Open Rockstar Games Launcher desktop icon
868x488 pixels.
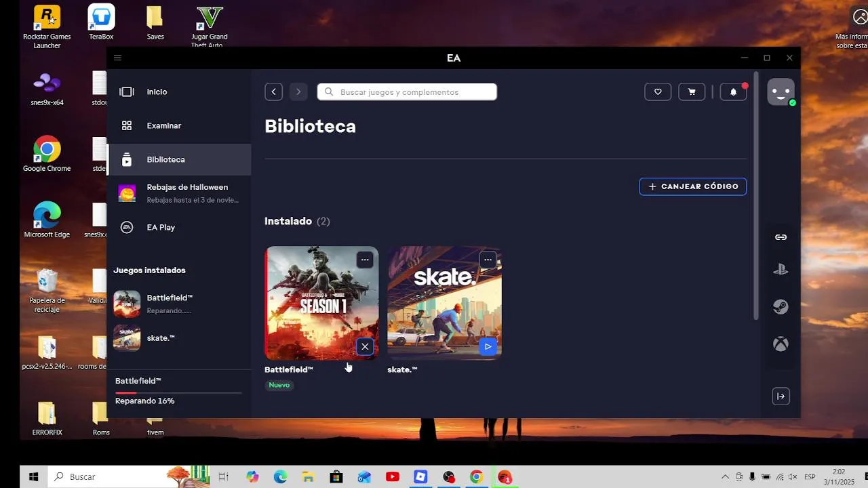point(47,27)
